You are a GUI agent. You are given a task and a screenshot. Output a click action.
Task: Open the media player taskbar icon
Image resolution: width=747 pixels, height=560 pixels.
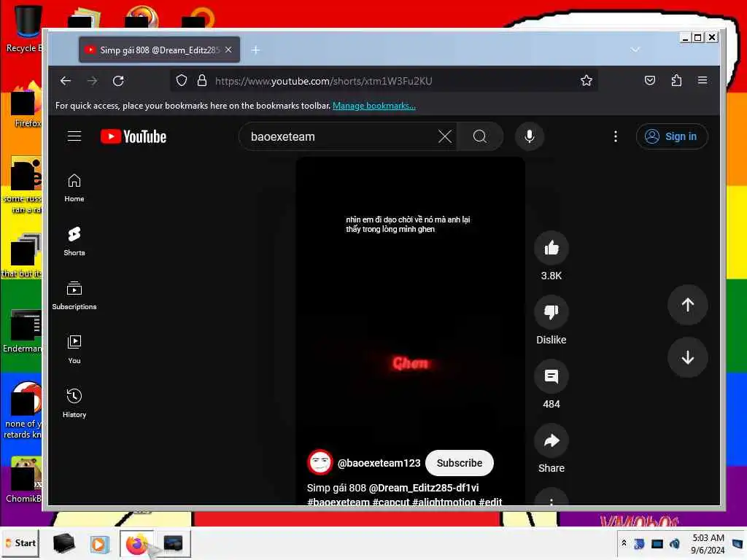(99, 543)
